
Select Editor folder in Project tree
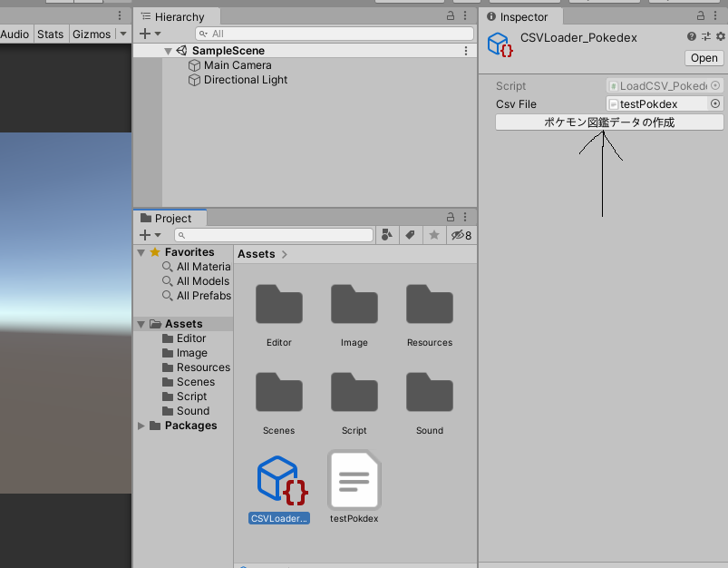point(184,338)
